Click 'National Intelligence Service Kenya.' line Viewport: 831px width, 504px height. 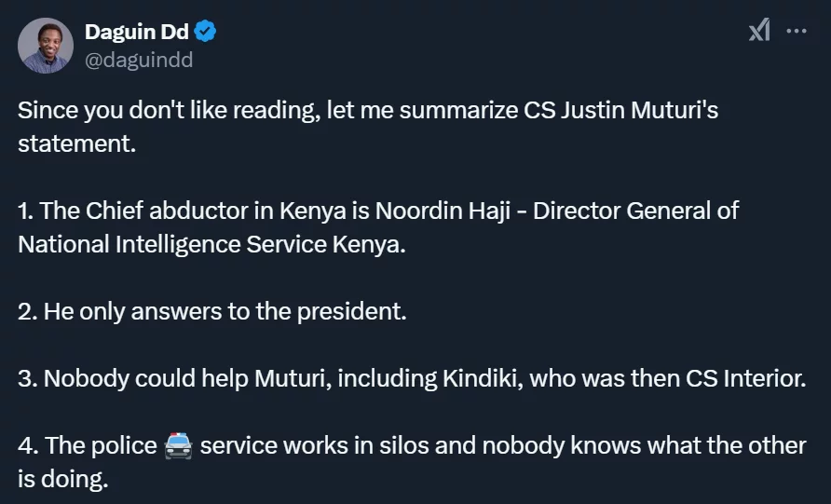[x=211, y=245]
